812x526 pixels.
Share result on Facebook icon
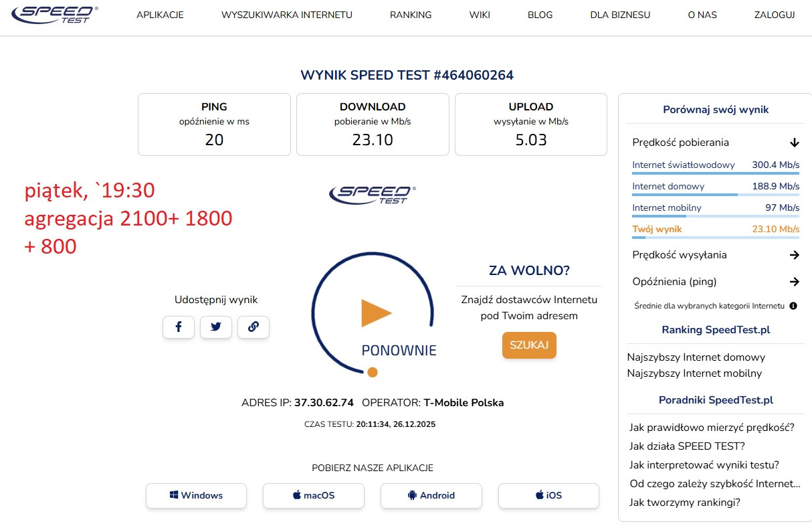pyautogui.click(x=179, y=327)
